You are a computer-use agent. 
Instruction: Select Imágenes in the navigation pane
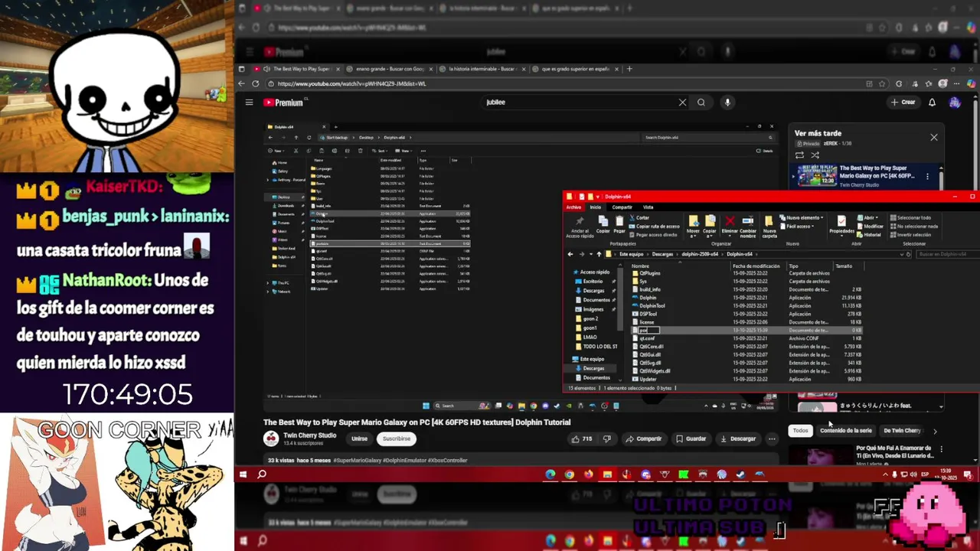pyautogui.click(x=593, y=309)
